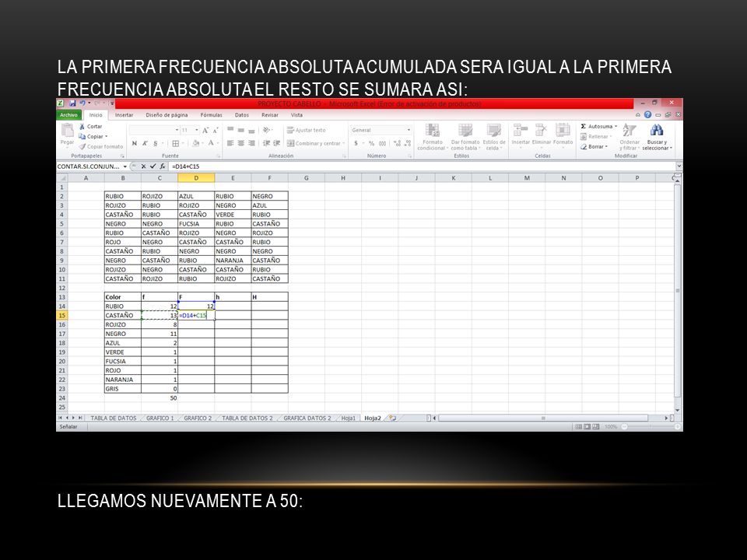Add decimal places with Increase Decimal
This screenshot has width=747, height=560.
point(397,143)
